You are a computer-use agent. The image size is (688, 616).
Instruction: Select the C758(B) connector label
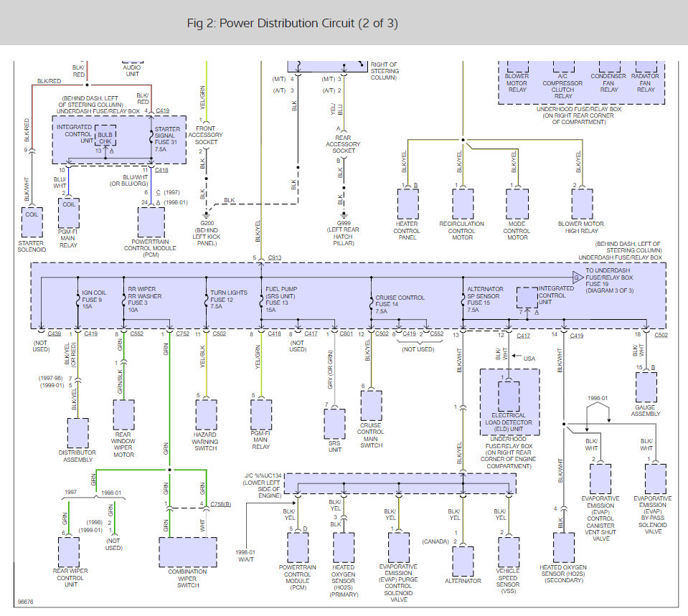[221, 504]
